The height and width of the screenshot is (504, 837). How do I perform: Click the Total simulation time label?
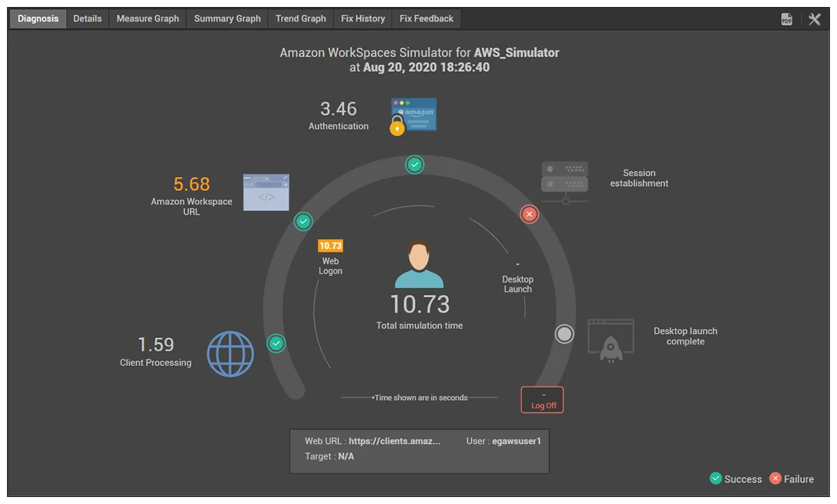[419, 326]
